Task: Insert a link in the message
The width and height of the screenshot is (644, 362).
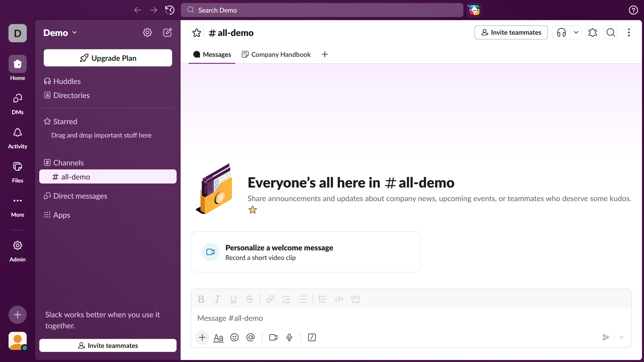Action: [270, 299]
